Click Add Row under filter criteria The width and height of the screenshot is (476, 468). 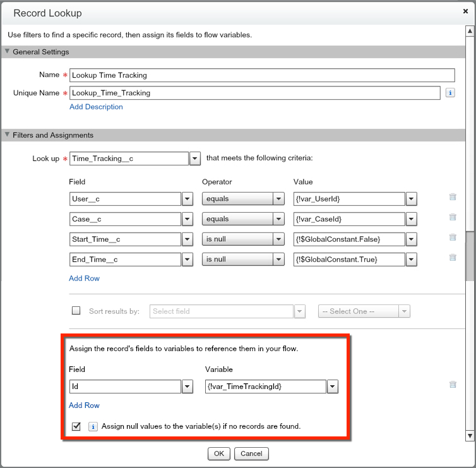click(x=84, y=279)
